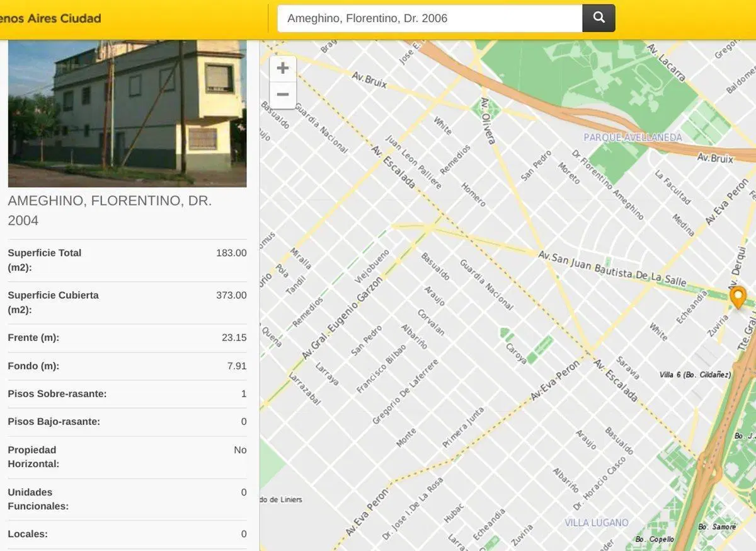Open the building photo thumbnail
The width and height of the screenshot is (756, 551).
[x=127, y=113]
